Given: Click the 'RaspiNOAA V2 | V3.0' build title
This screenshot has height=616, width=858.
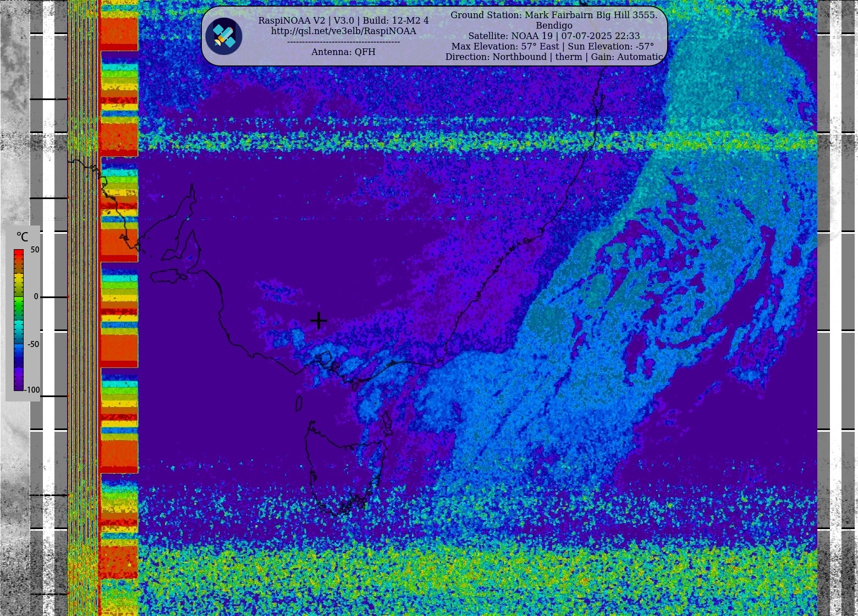Looking at the screenshot, I should (343, 20).
